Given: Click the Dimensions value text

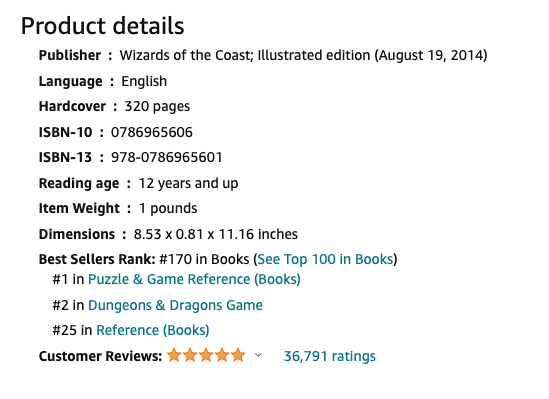Looking at the screenshot, I should click(x=216, y=234).
